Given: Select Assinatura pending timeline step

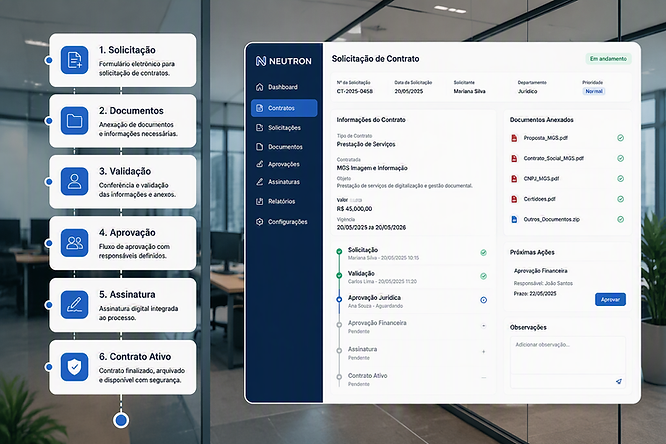Looking at the screenshot, I should coord(412,353).
